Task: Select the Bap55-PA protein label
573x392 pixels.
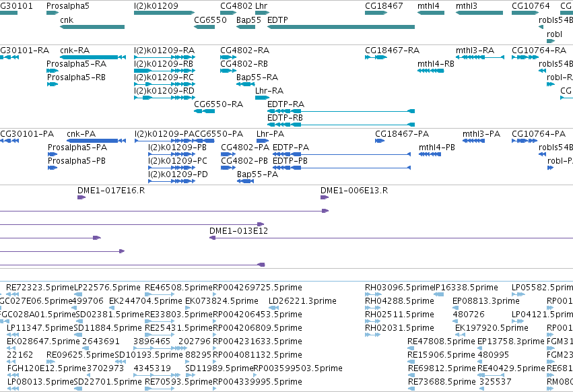Action: click(x=258, y=174)
